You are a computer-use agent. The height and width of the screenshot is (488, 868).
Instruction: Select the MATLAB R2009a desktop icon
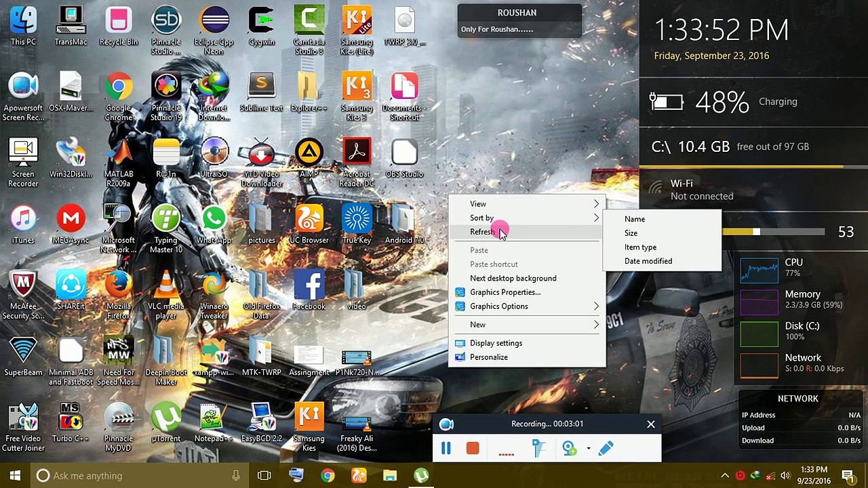[119, 163]
